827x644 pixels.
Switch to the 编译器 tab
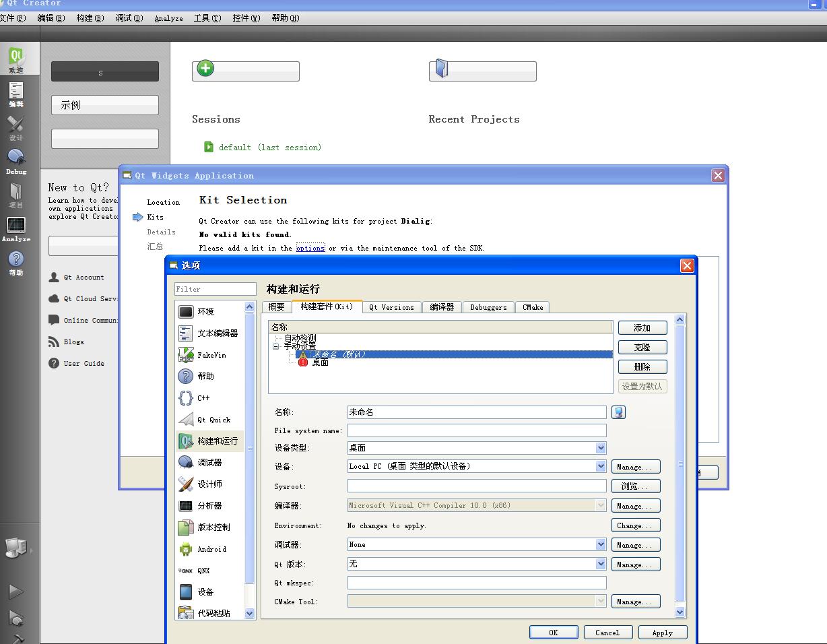click(x=442, y=307)
